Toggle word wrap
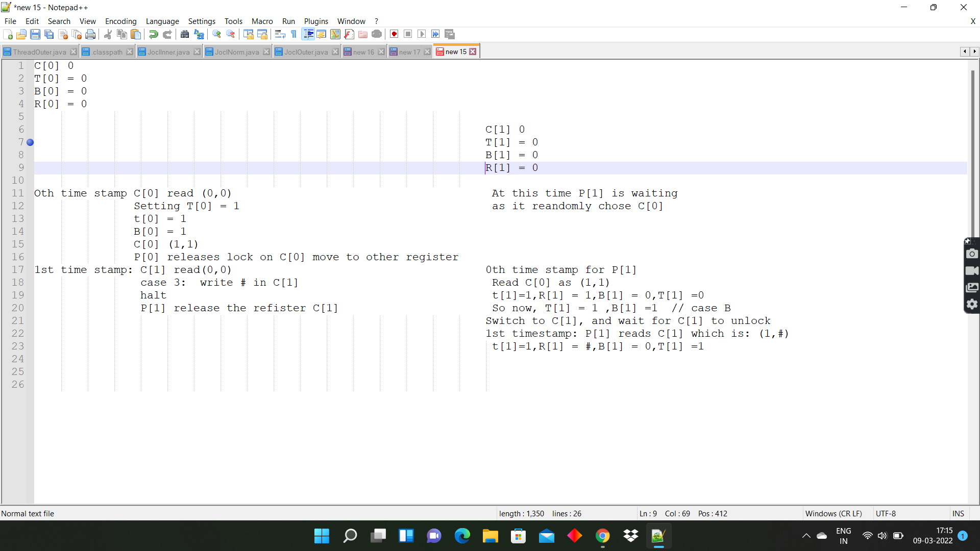 coord(280,34)
